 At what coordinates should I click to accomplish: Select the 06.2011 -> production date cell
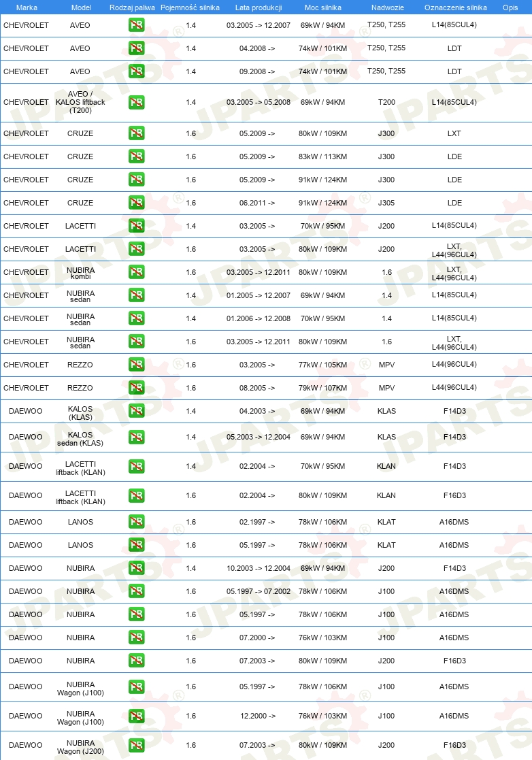[x=256, y=203]
